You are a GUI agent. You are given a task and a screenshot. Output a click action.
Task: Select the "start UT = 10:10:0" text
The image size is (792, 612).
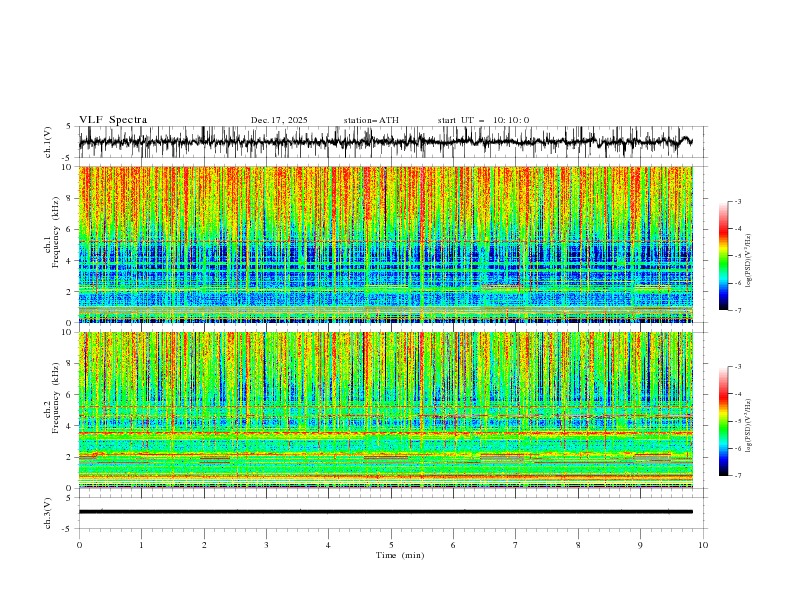pyautogui.click(x=483, y=120)
